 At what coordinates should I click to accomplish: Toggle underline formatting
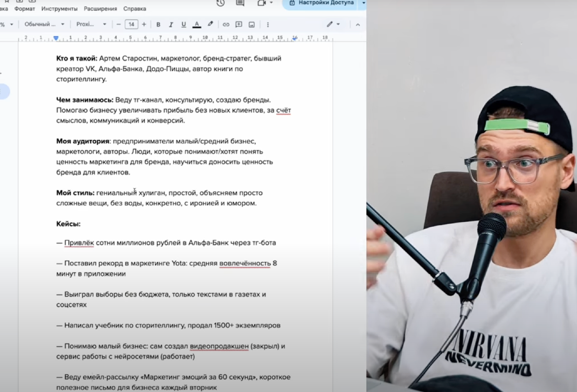(x=184, y=24)
